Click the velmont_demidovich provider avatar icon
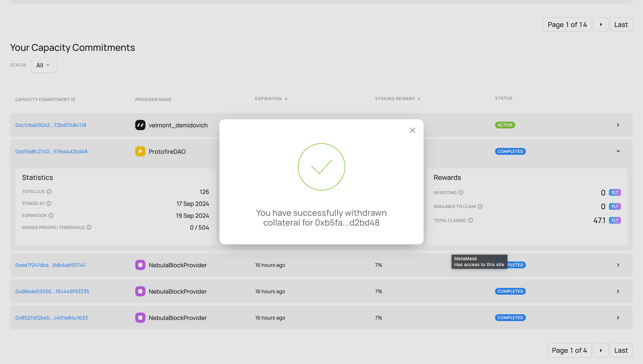 [x=140, y=125]
